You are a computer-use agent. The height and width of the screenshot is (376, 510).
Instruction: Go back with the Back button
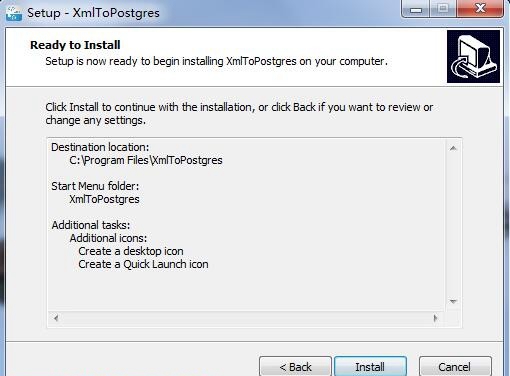(295, 366)
